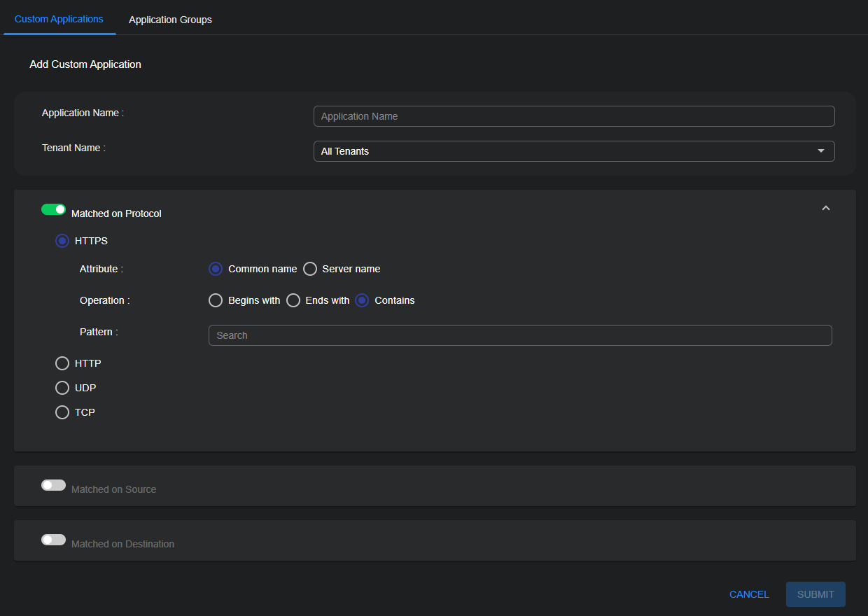The width and height of the screenshot is (868, 616).
Task: Enable the Matched on Destination toggle
Action: click(53, 540)
